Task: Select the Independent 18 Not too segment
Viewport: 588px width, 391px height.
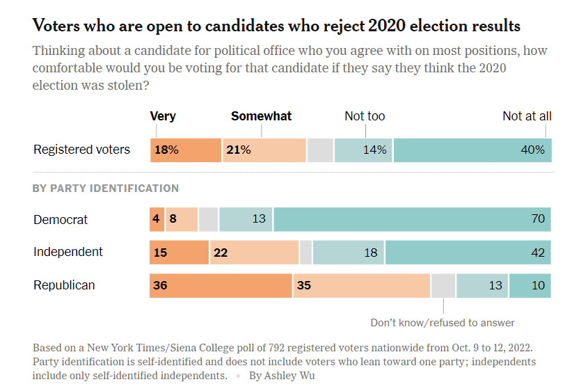Action: click(x=349, y=253)
